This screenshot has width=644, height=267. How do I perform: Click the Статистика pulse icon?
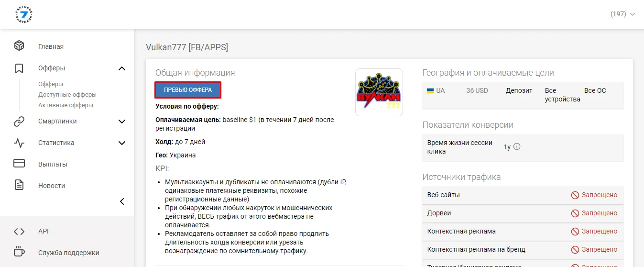[x=19, y=143]
